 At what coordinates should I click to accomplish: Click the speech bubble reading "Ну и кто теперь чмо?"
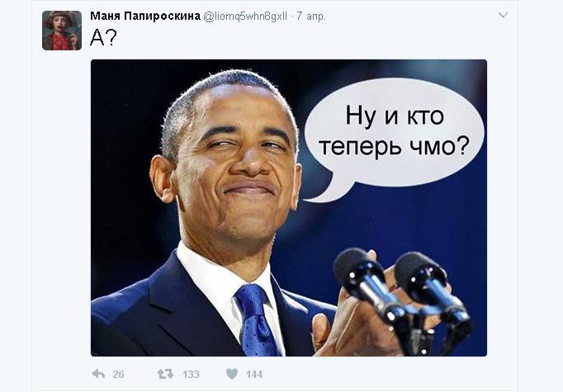point(395,133)
